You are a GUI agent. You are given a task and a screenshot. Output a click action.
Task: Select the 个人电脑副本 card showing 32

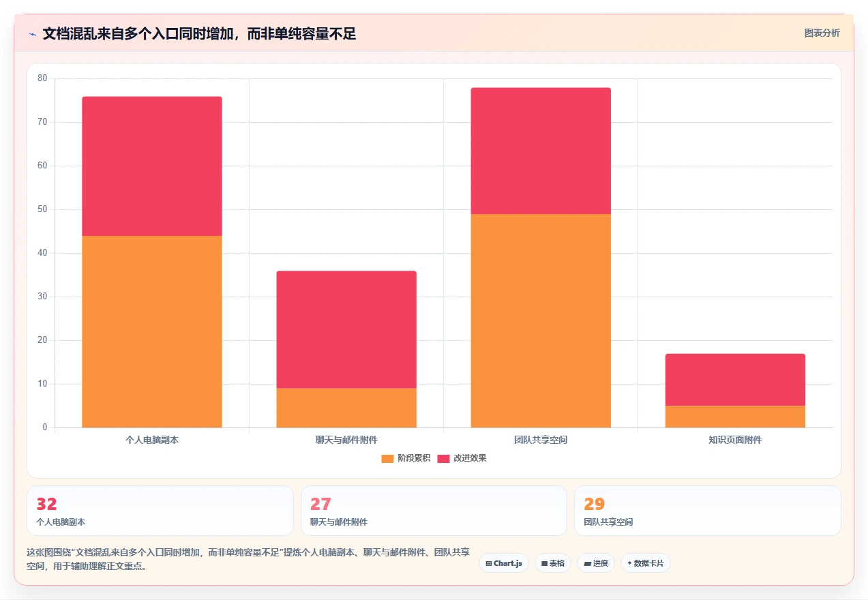[160, 511]
